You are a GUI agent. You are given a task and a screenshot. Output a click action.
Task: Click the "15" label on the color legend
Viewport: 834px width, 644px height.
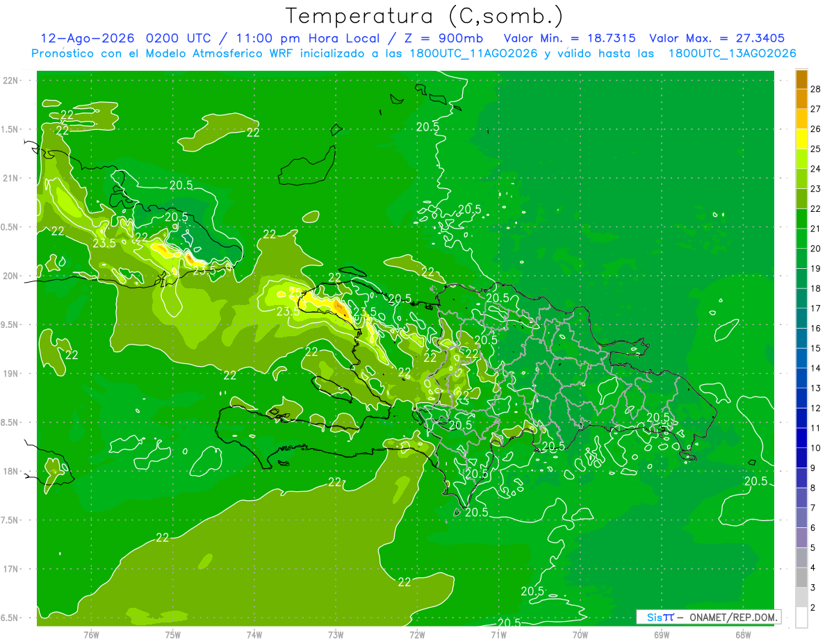815,348
